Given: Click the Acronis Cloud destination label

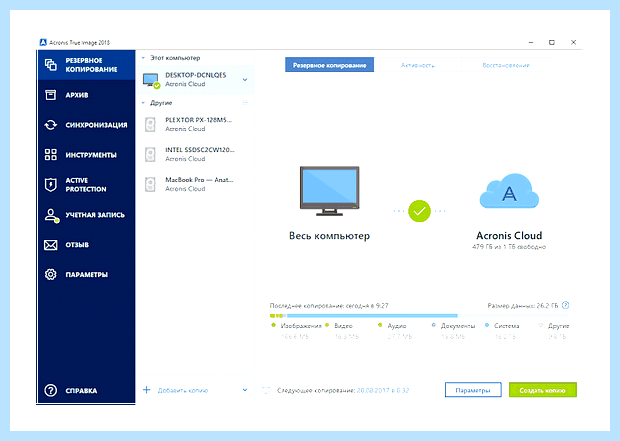Looking at the screenshot, I should [x=509, y=236].
